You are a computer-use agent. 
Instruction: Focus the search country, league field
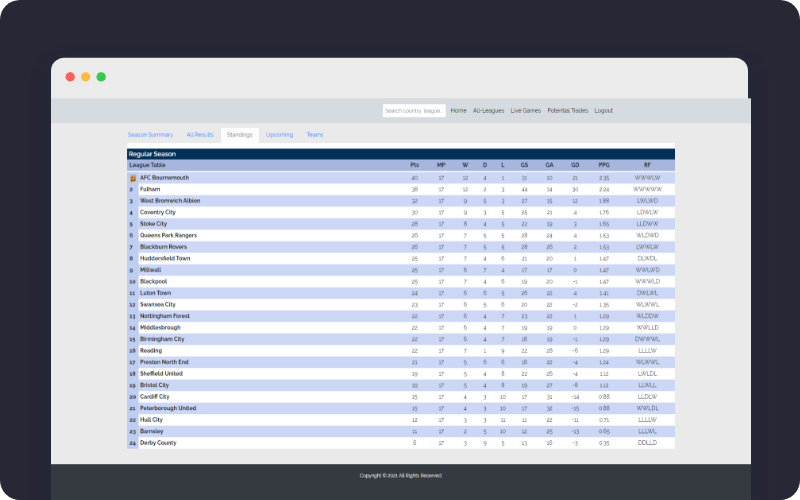tap(413, 111)
